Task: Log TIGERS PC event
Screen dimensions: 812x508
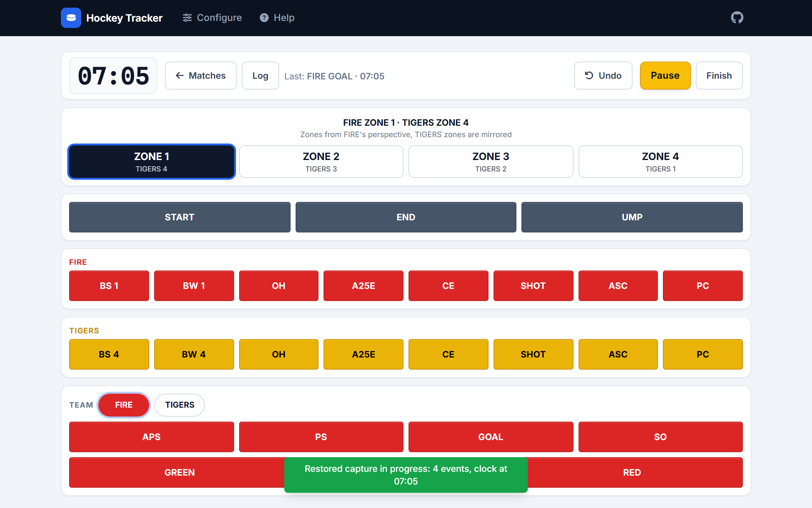Action: click(703, 354)
